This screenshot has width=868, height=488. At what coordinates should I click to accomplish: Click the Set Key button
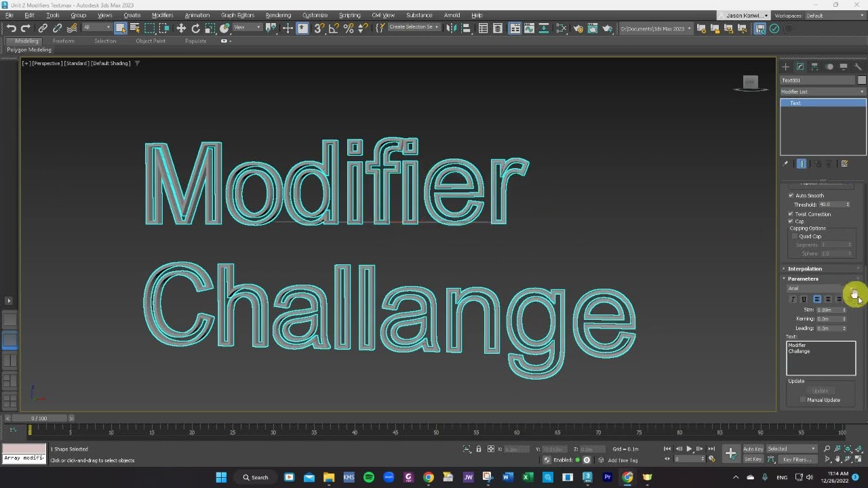753,459
